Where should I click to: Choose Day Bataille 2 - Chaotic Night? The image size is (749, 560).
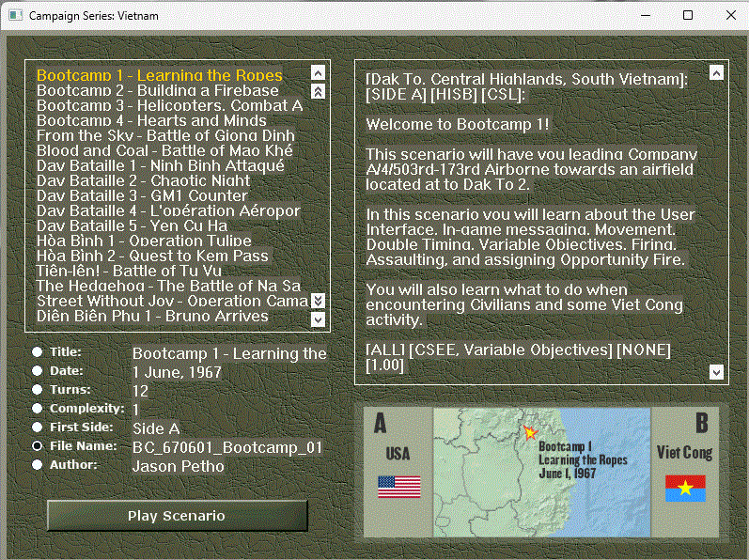pos(143,180)
